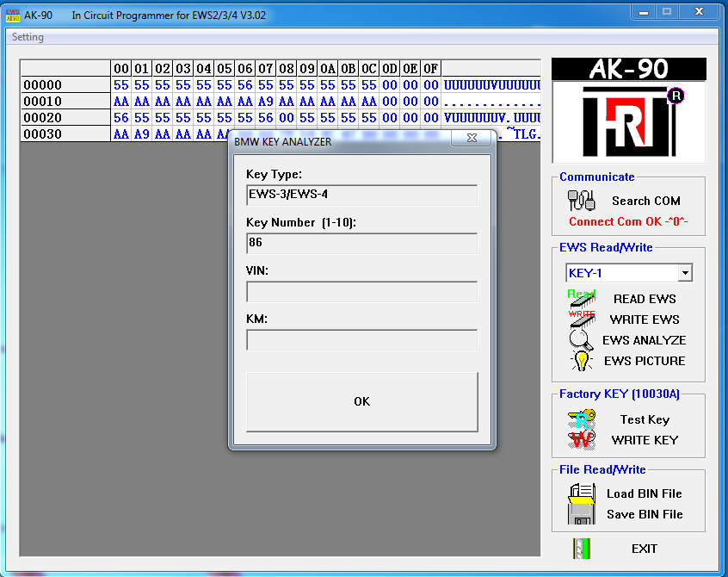Click OK in BMW KEY ANALYZER dialog

point(362,402)
